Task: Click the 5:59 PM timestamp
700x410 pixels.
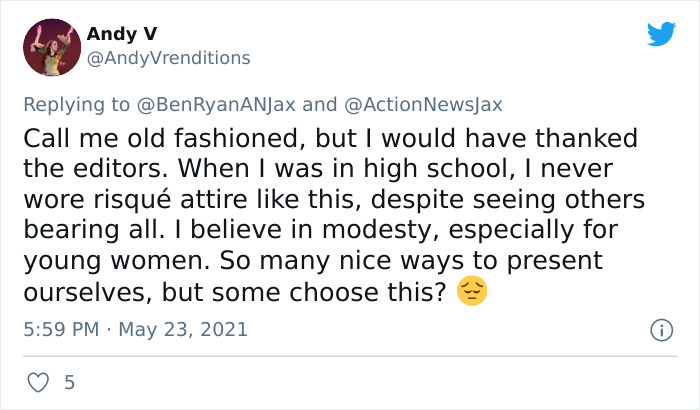Action: [58, 329]
